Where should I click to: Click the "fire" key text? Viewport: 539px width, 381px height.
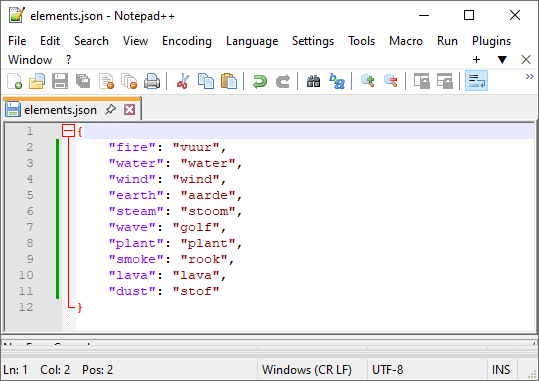132,147
